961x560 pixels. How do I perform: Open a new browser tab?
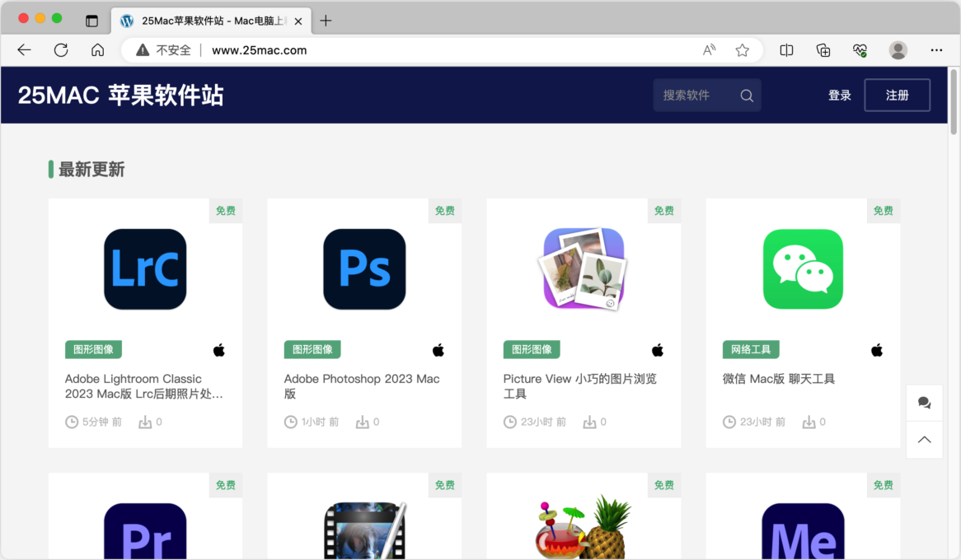(x=326, y=21)
